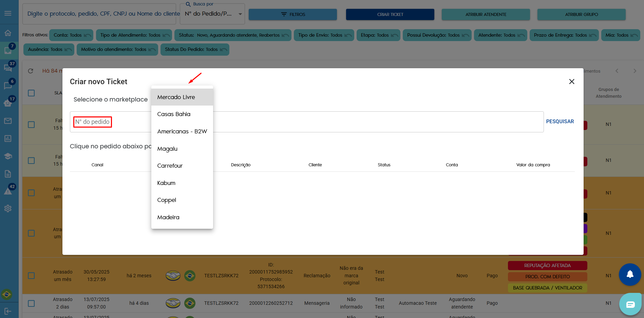This screenshot has width=644, height=318.
Task: Open the graduation cap training icon
Action: click(8, 156)
